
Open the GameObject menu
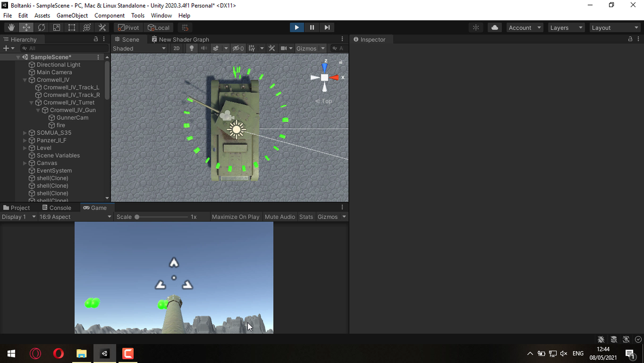click(72, 16)
